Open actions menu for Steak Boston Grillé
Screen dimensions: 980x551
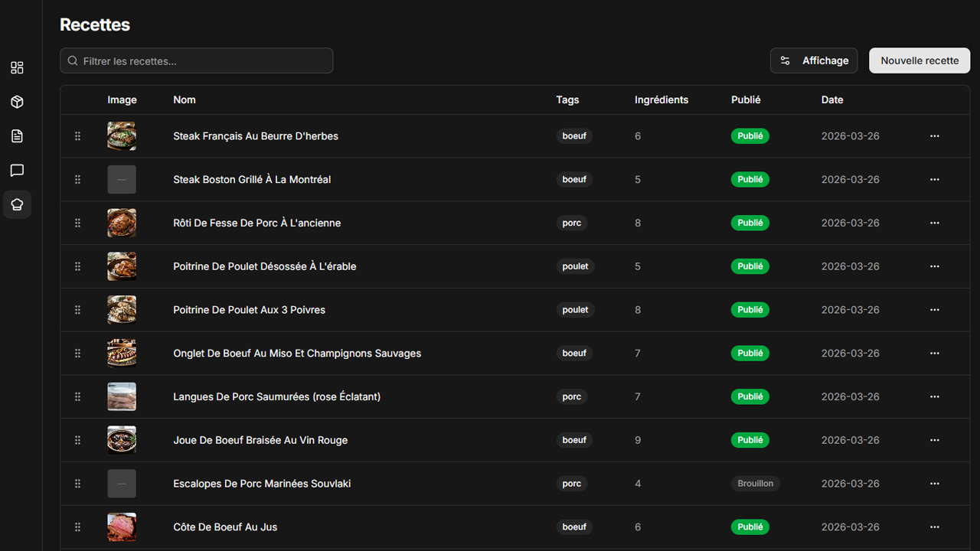(x=934, y=180)
